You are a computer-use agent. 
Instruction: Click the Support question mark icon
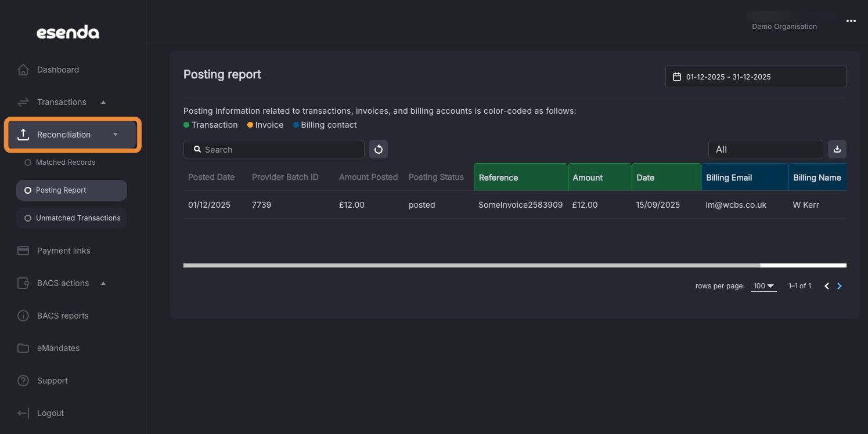23,381
